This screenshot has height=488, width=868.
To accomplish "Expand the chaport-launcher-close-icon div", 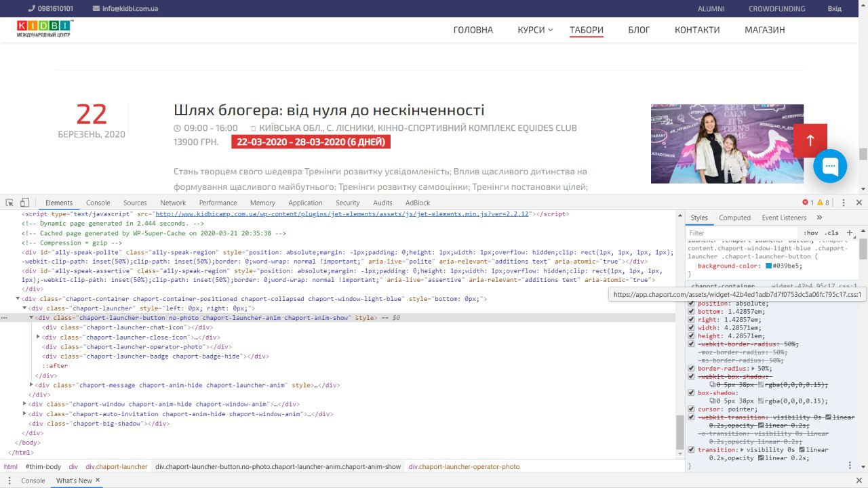I will [x=38, y=337].
